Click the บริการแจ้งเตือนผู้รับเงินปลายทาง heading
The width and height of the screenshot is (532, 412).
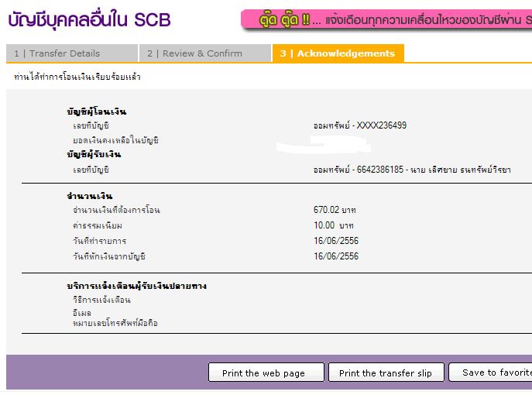tap(137, 286)
